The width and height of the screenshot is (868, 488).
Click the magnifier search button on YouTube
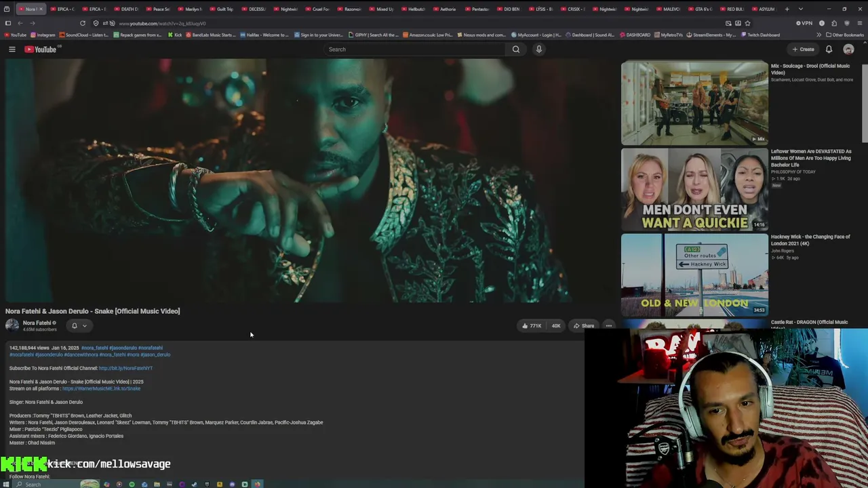pos(516,49)
